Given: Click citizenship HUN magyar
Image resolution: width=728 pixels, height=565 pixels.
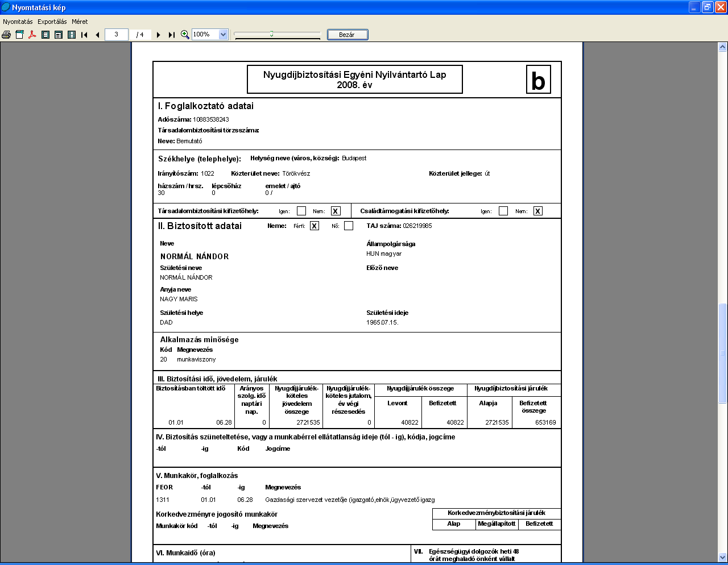Looking at the screenshot, I should [384, 254].
